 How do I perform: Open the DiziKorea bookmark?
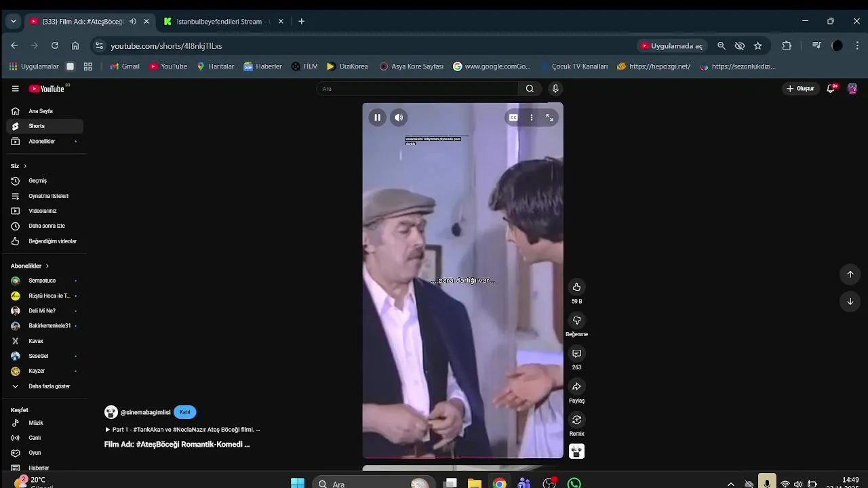[x=347, y=66]
